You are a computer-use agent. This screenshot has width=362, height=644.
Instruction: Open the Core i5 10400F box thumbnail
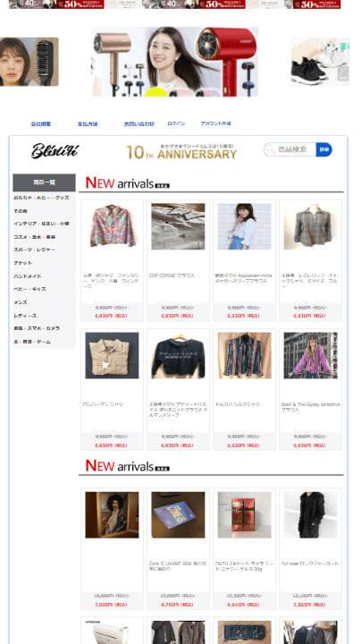coord(178,515)
